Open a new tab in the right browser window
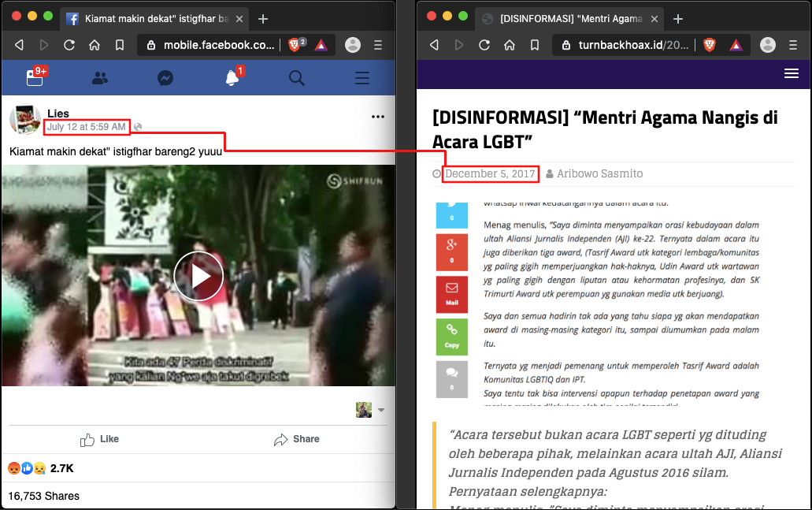The height and width of the screenshot is (510, 812). (x=677, y=18)
